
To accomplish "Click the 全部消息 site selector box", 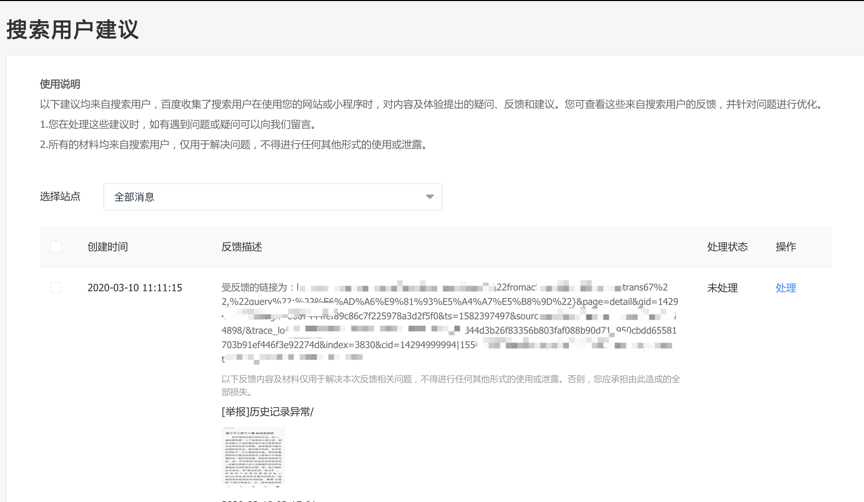I will 272,197.
